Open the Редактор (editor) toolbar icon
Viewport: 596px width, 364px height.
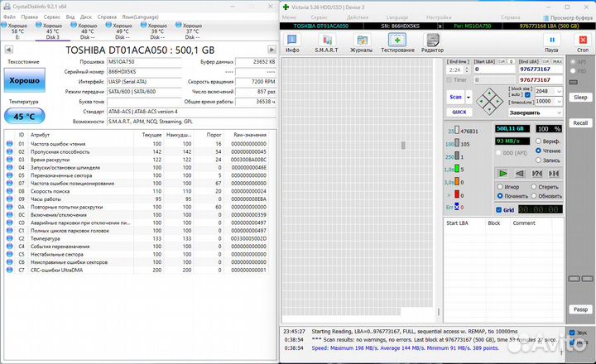(x=432, y=43)
